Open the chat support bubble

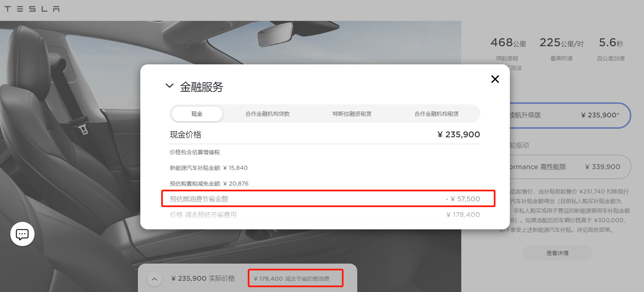coord(22,234)
